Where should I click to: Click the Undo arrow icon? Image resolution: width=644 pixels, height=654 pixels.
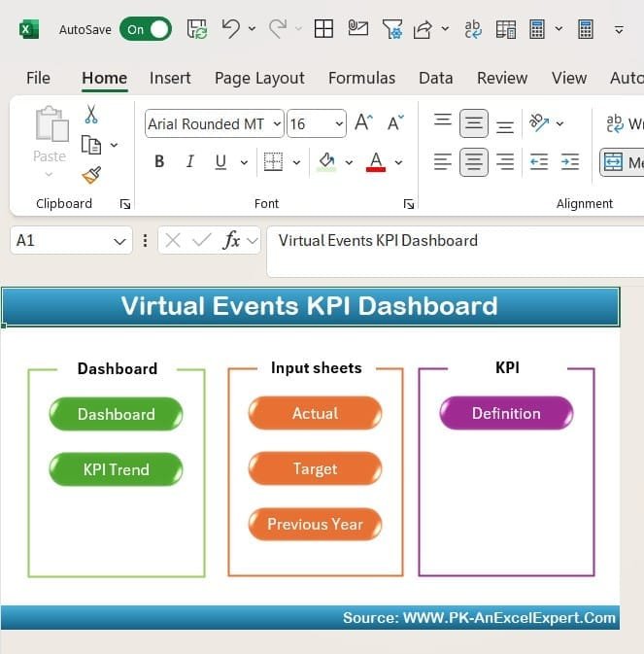click(230, 29)
